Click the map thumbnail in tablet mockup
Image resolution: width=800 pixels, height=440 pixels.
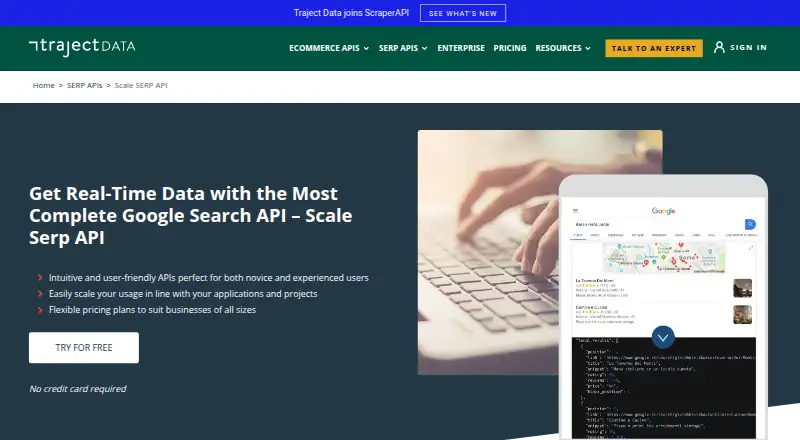pyautogui.click(x=663, y=258)
